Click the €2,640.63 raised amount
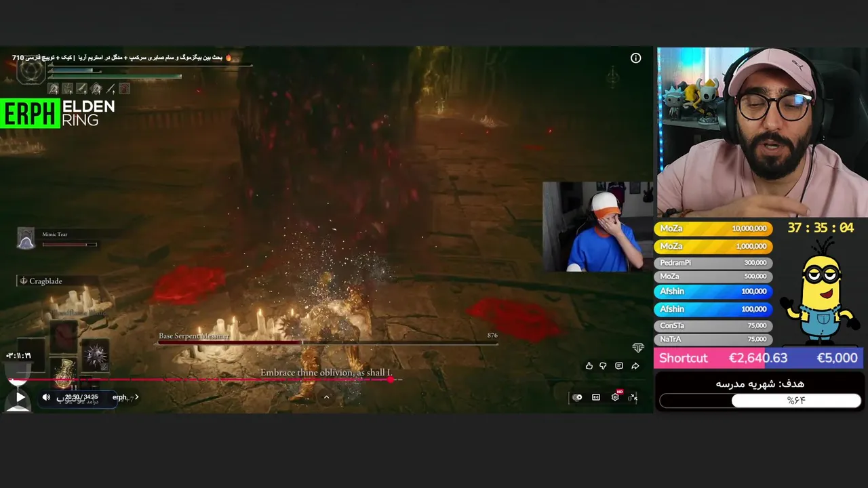868x488 pixels. pyautogui.click(x=758, y=358)
